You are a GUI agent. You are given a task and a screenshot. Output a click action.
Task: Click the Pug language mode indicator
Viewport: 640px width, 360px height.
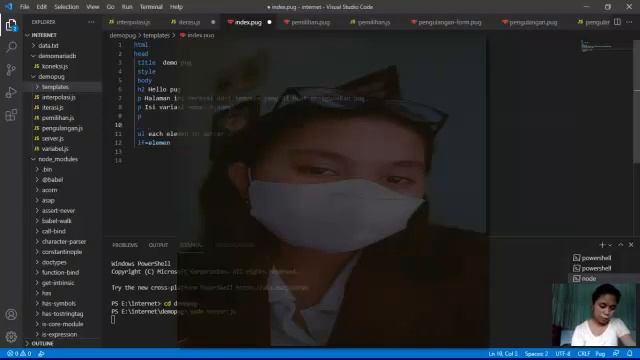600,354
